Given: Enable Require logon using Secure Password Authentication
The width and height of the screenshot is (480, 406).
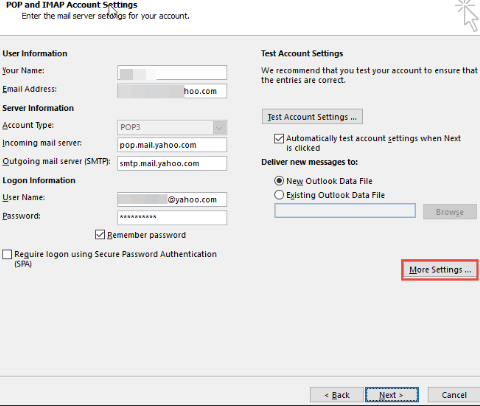Looking at the screenshot, I should coord(7,254).
